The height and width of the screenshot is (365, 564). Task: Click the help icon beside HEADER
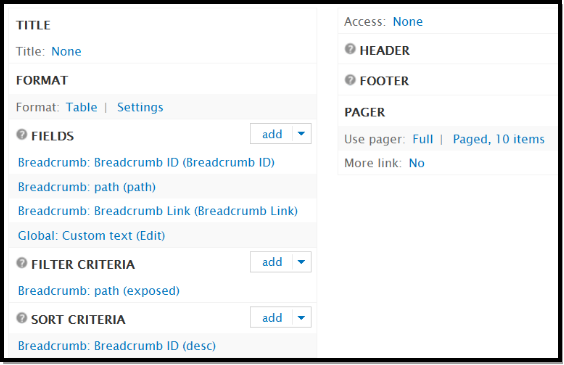click(x=350, y=49)
